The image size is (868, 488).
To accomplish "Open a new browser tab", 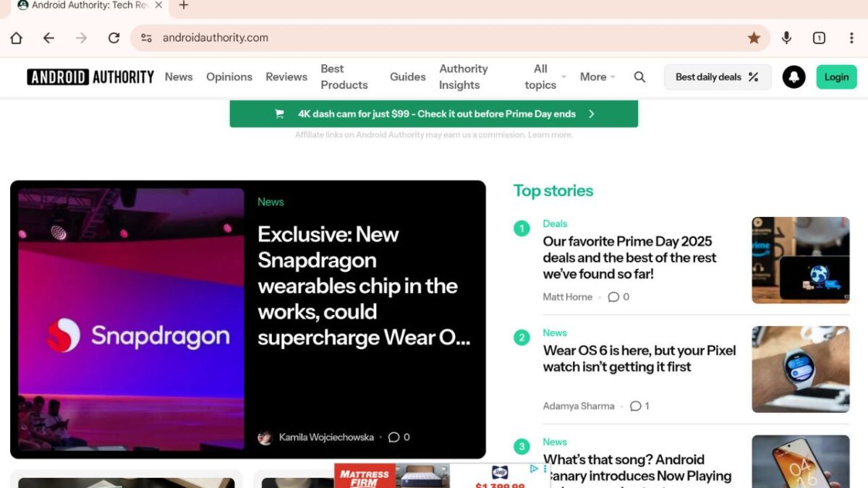I will point(184,6).
